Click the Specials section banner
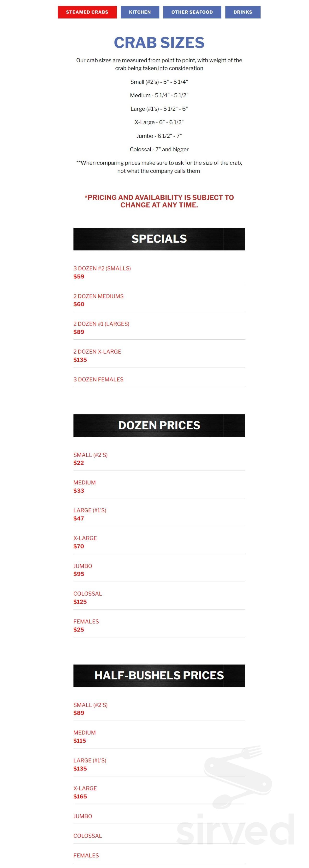Image resolution: width=309 pixels, height=868 pixels. pos(159,239)
